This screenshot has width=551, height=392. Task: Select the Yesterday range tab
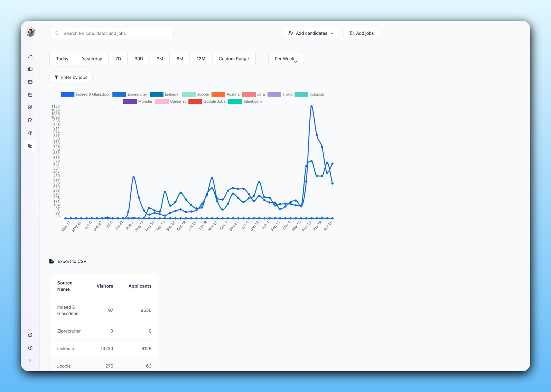(92, 59)
